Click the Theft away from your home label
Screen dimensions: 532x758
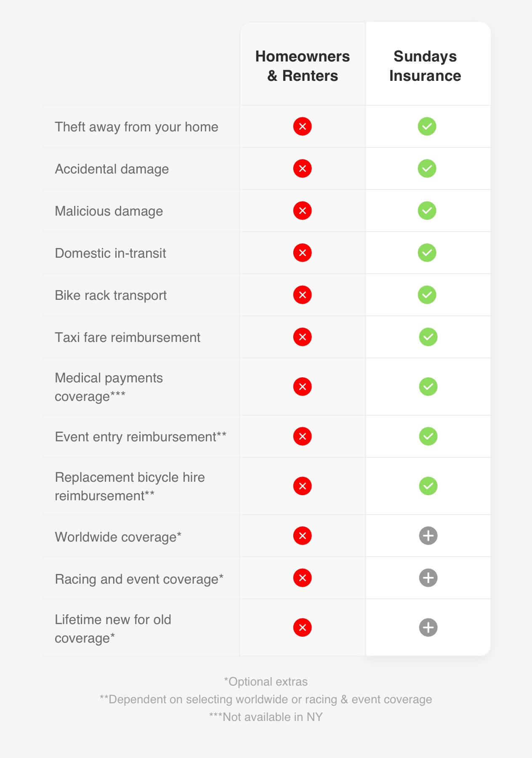point(136,127)
